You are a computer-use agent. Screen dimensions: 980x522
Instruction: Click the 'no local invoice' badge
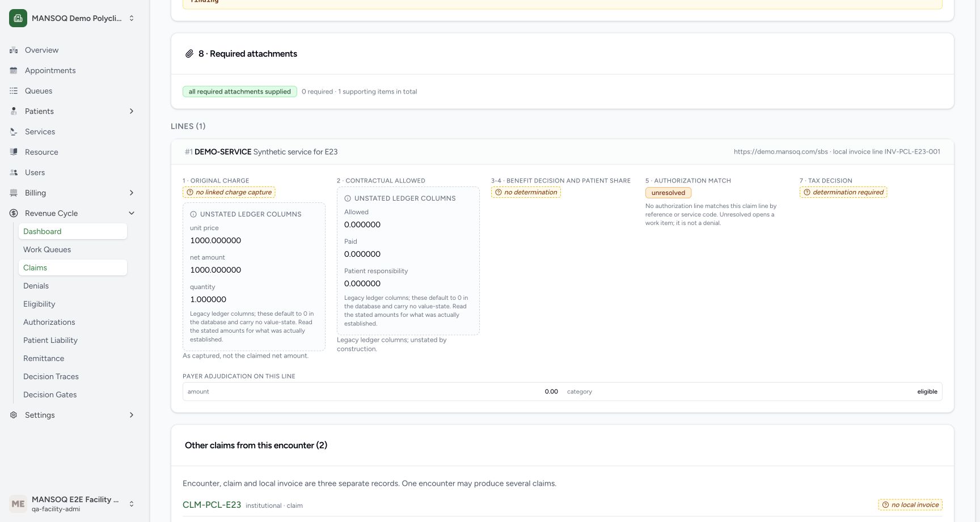(910, 504)
